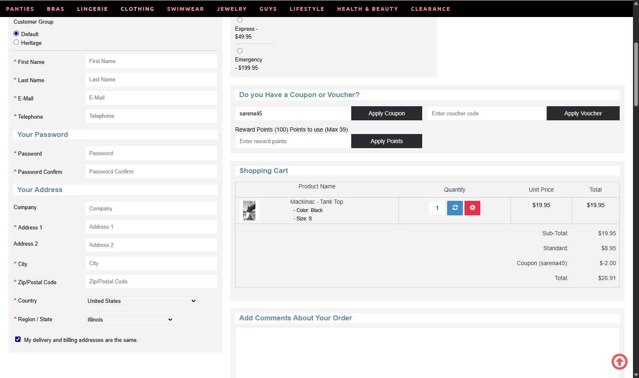Focus the Last Name field
639x378 pixels.
tap(151, 79)
